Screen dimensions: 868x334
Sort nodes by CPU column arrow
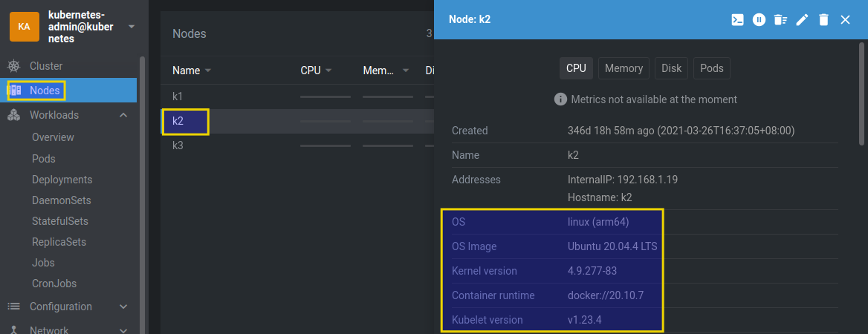click(x=328, y=71)
